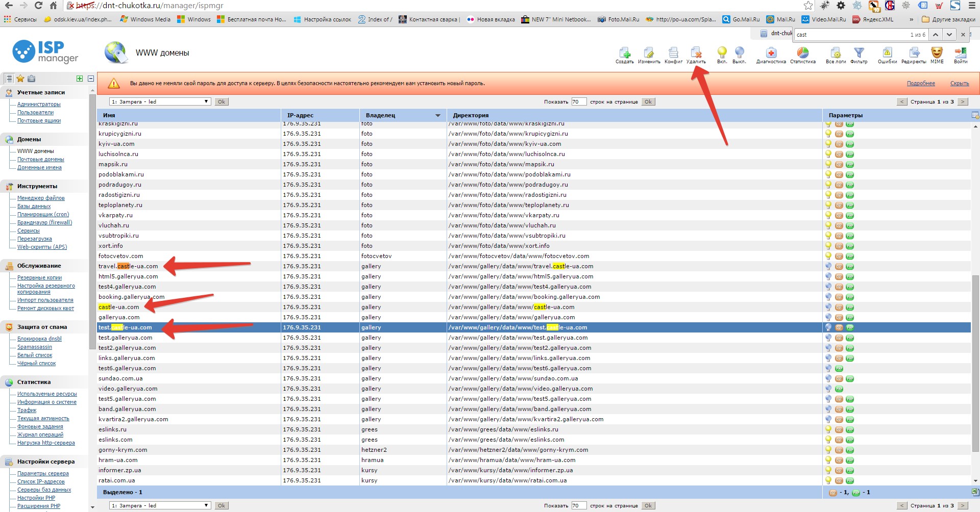980x512 pixels.
Task: Switch sidebar to the favorites star tab
Action: [20, 79]
